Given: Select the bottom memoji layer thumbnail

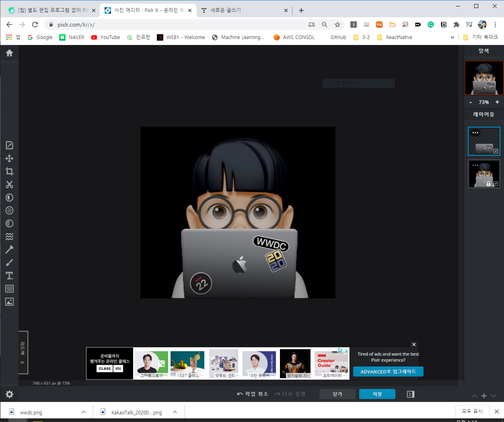Looking at the screenshot, I should point(484,174).
